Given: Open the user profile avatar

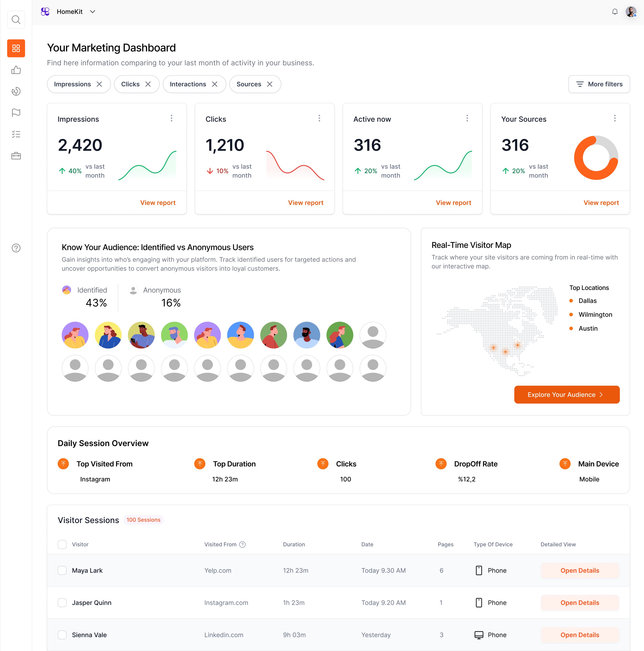Looking at the screenshot, I should (631, 12).
